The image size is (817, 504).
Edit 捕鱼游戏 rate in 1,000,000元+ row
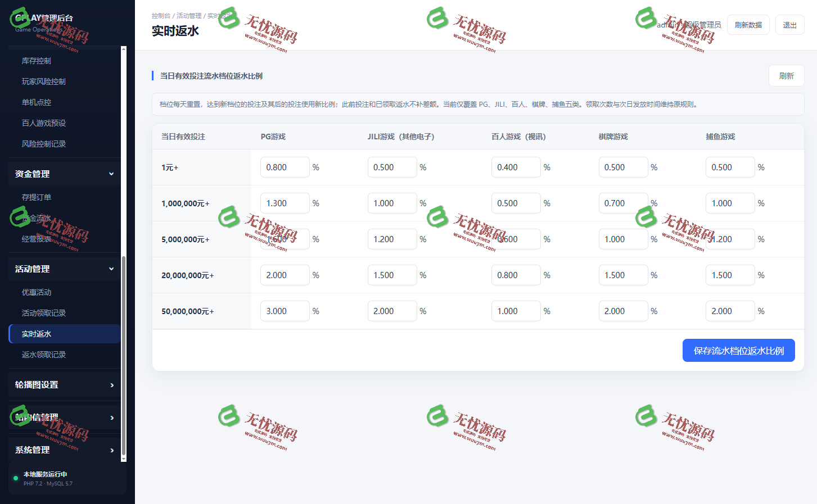730,203
